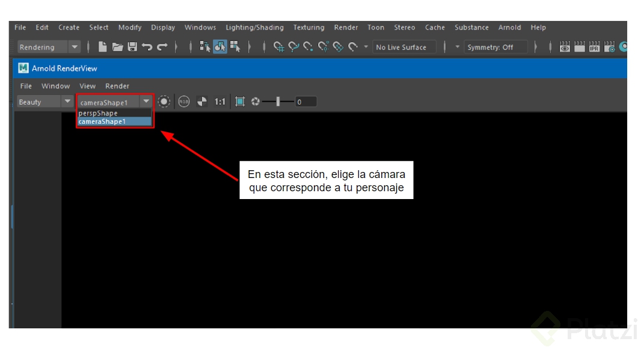Toggle snap to grids magnet

coord(279,47)
